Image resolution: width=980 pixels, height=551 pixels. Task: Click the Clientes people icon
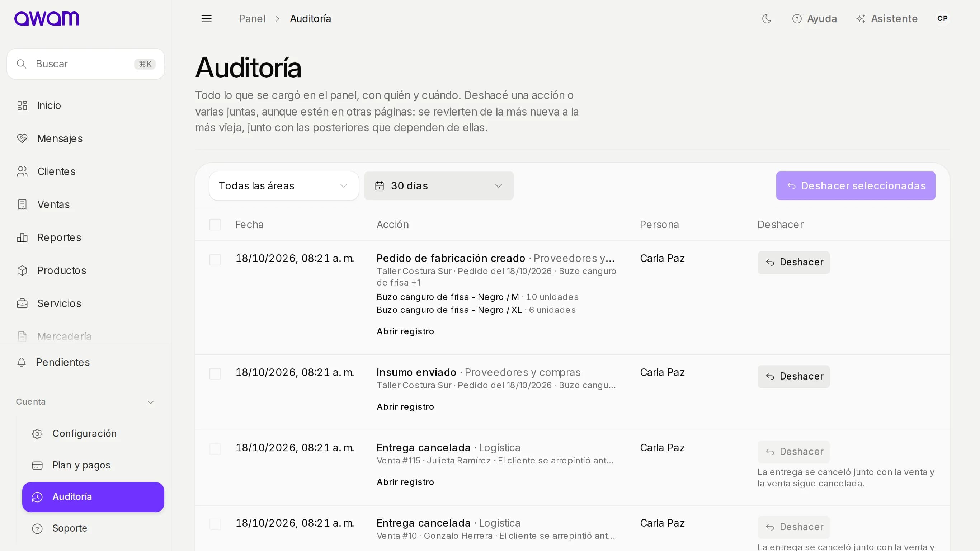click(22, 171)
